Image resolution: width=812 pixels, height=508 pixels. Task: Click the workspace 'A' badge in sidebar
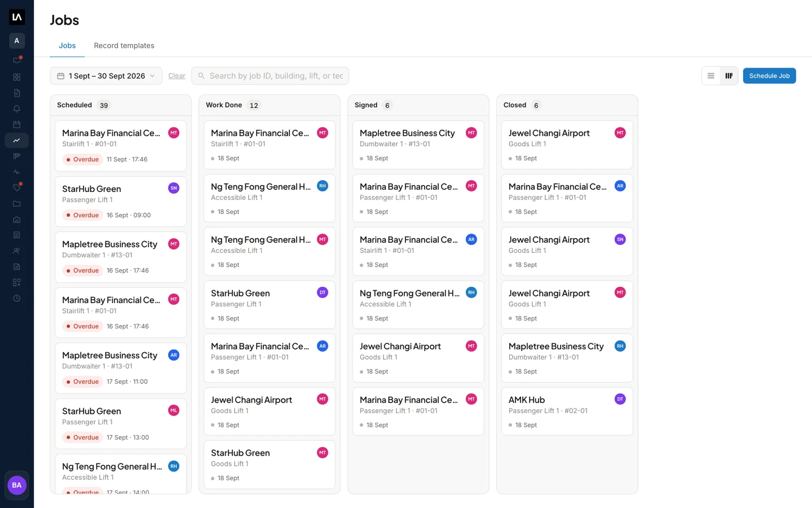[x=17, y=41]
